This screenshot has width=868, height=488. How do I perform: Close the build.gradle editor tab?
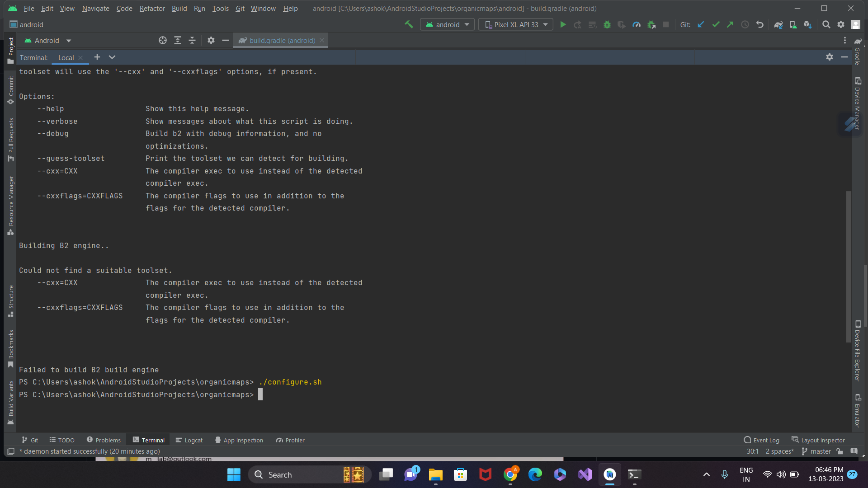point(322,40)
